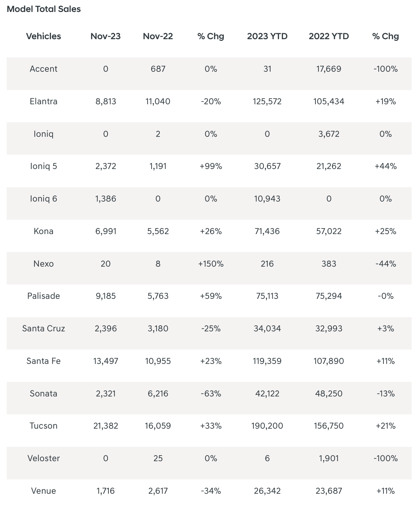Viewport: 420px width, 506px height.
Task: Select the Kona row label
Action: [43, 231]
